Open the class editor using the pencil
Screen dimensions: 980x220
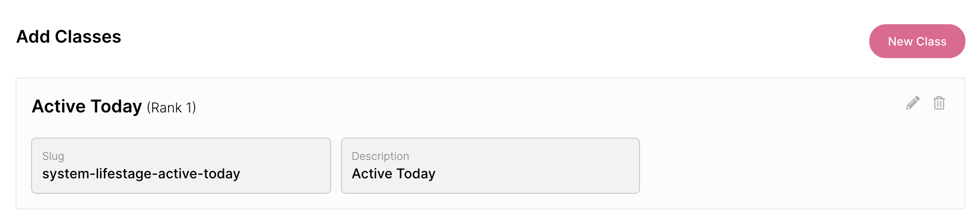912,103
